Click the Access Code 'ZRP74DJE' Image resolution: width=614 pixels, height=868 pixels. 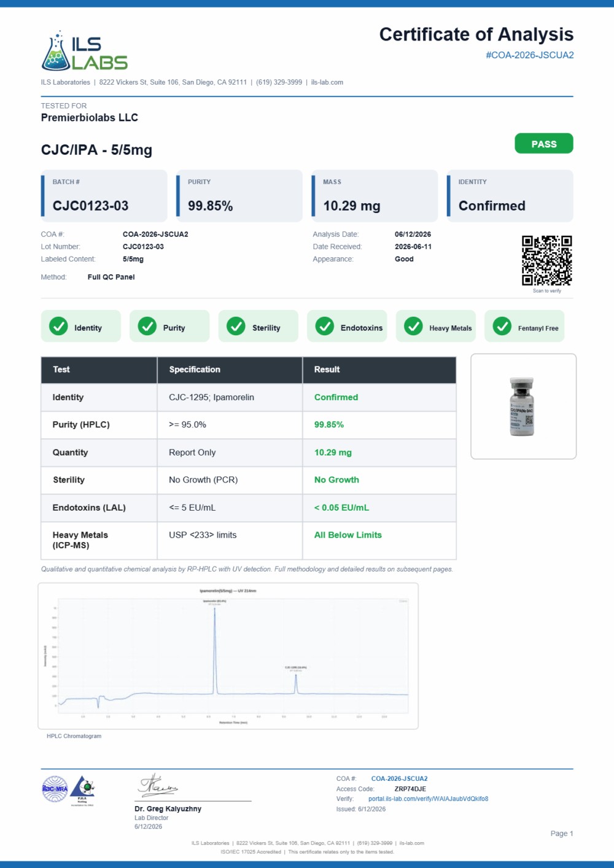pyautogui.click(x=410, y=789)
